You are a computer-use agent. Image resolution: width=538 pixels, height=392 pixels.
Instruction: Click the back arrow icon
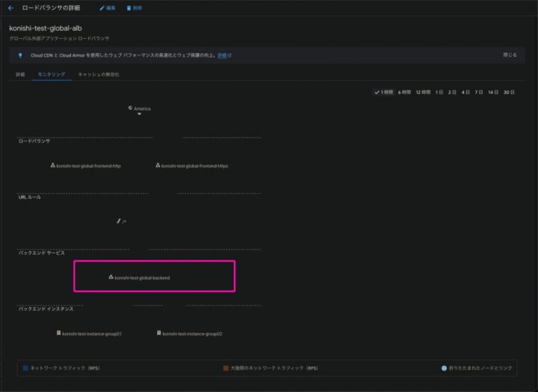[x=10, y=7]
